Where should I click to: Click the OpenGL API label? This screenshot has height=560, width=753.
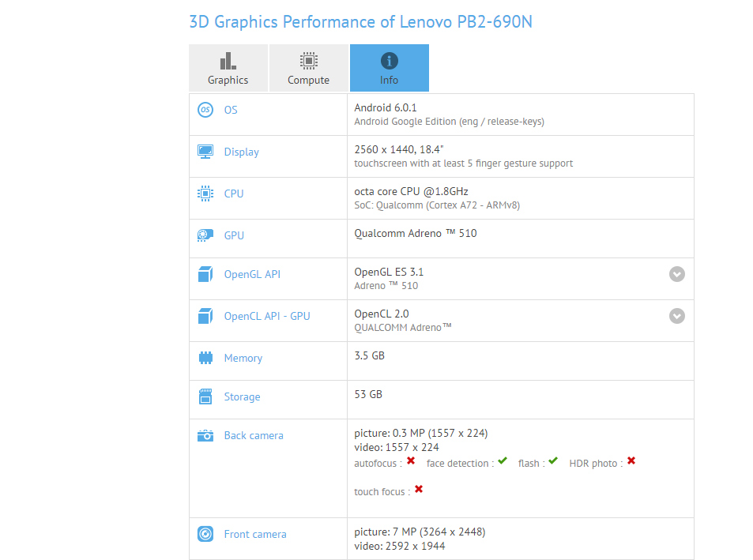click(x=252, y=275)
